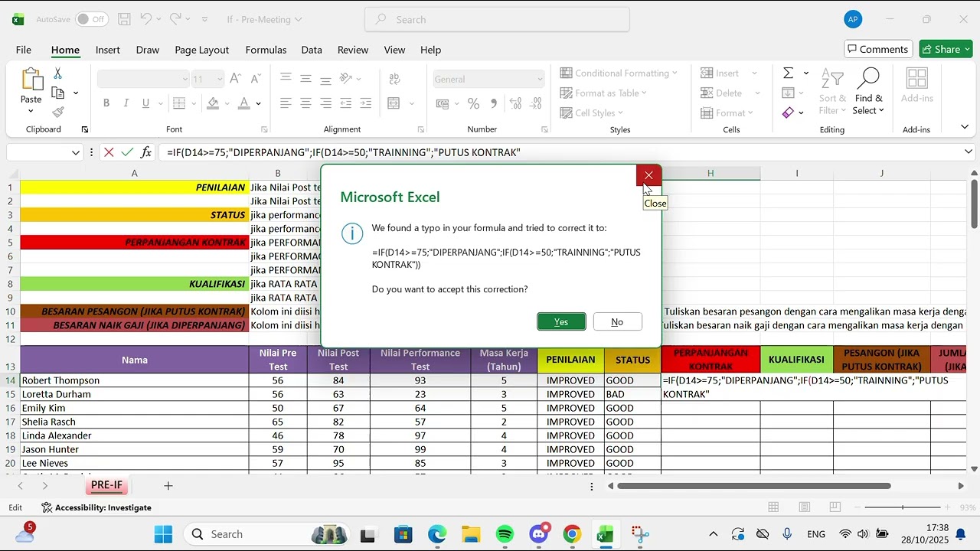Click Center alignment icon
Screen dimensions: 980x551
click(x=305, y=103)
